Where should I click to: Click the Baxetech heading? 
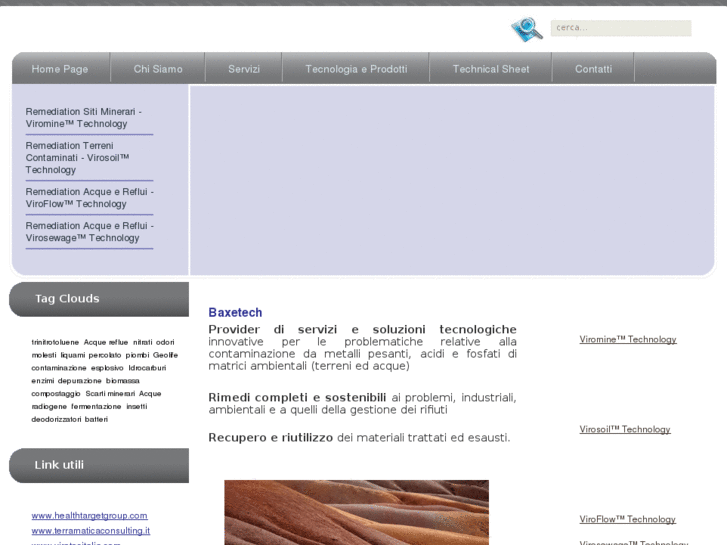click(x=235, y=313)
